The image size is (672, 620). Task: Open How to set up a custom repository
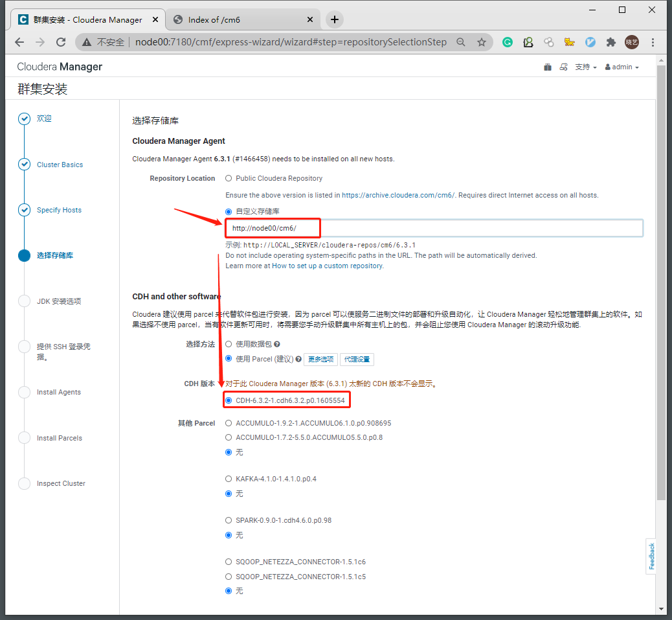point(327,266)
